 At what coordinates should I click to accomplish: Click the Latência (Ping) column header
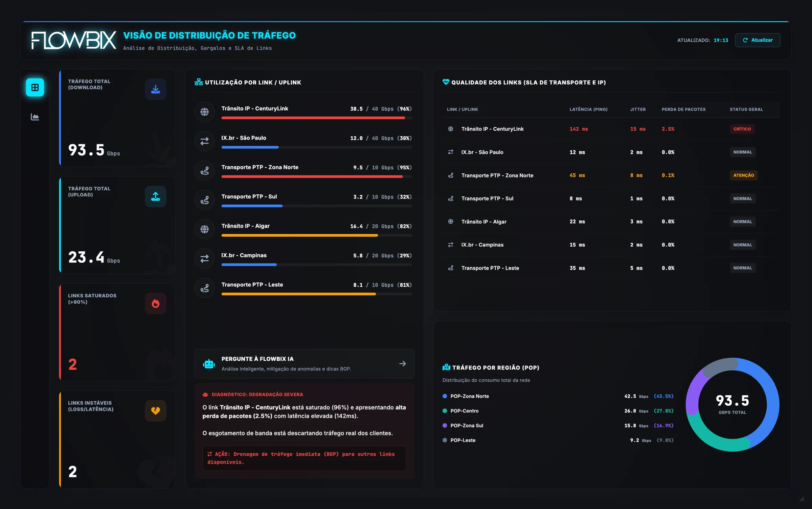click(588, 109)
